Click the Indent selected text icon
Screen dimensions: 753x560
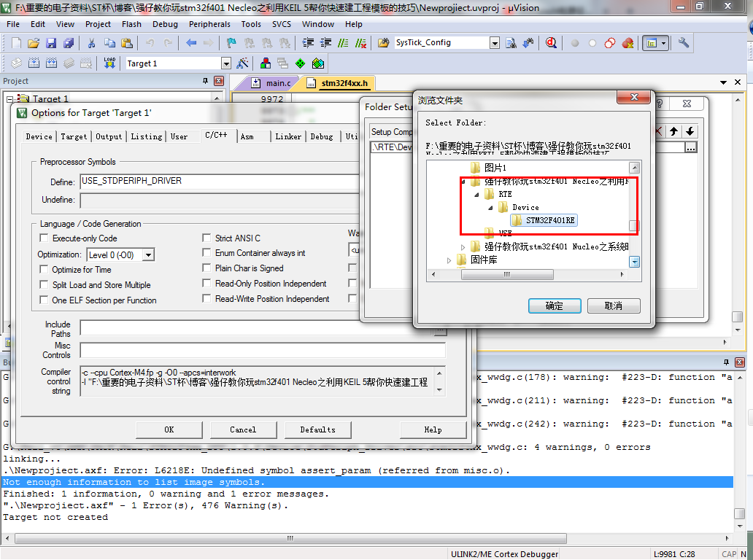point(308,43)
